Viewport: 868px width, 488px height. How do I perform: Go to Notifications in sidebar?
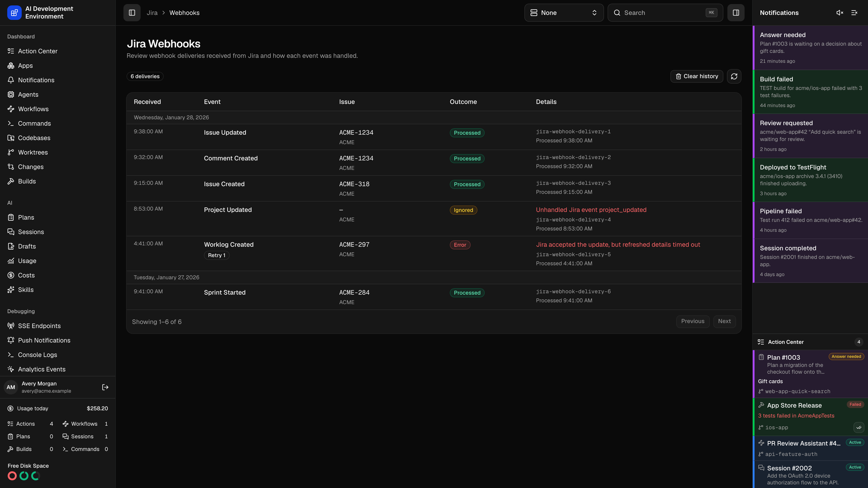click(x=58, y=80)
